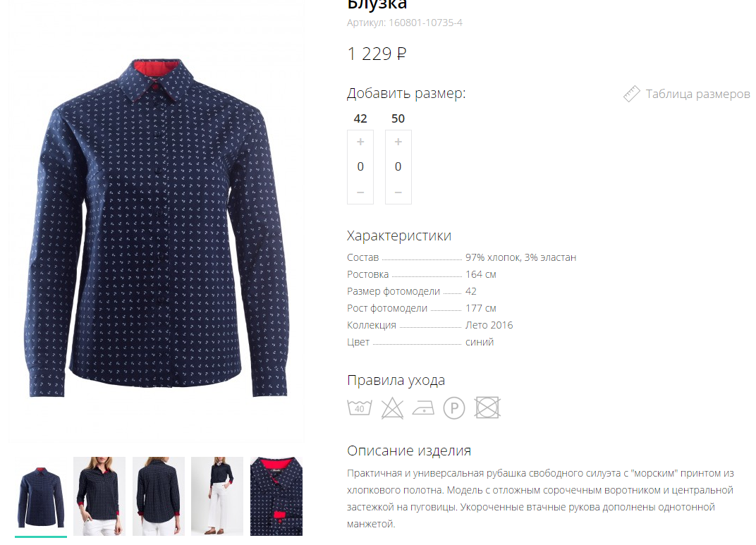Click the wash at 40 degrees care icon
The image size is (756, 545).
tap(360, 408)
